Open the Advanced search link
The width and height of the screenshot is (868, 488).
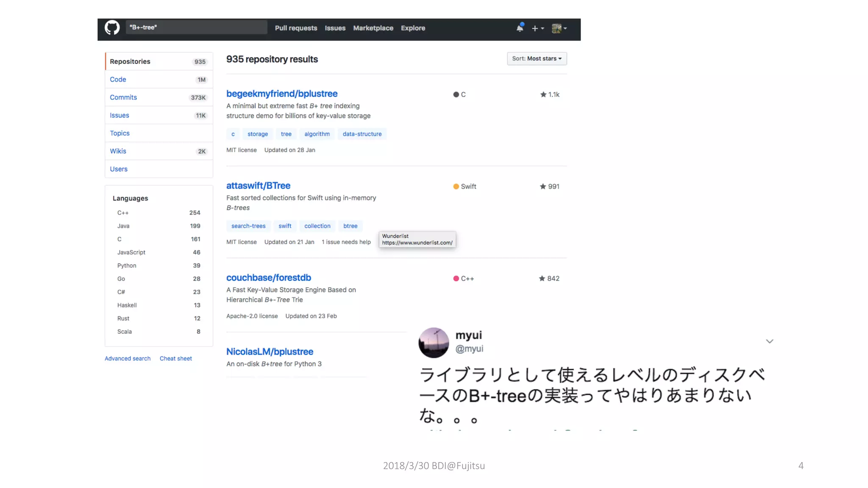[x=128, y=358]
